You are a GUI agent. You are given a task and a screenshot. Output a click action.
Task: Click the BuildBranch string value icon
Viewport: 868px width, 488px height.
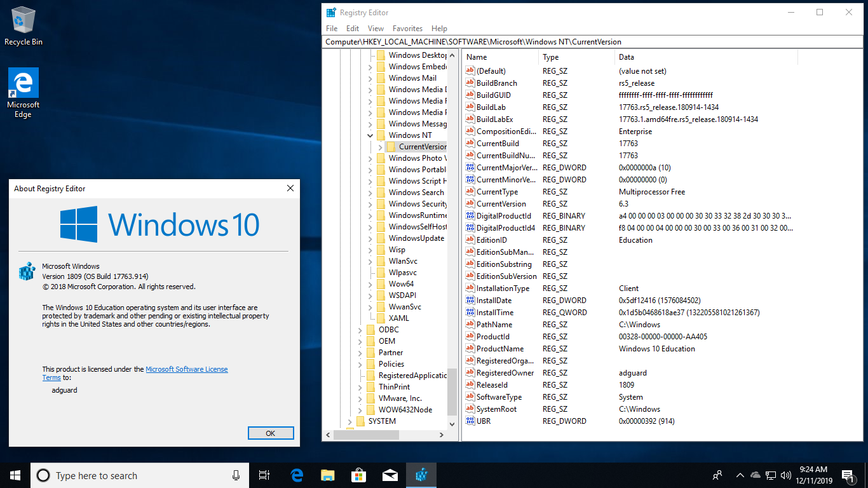tap(470, 83)
